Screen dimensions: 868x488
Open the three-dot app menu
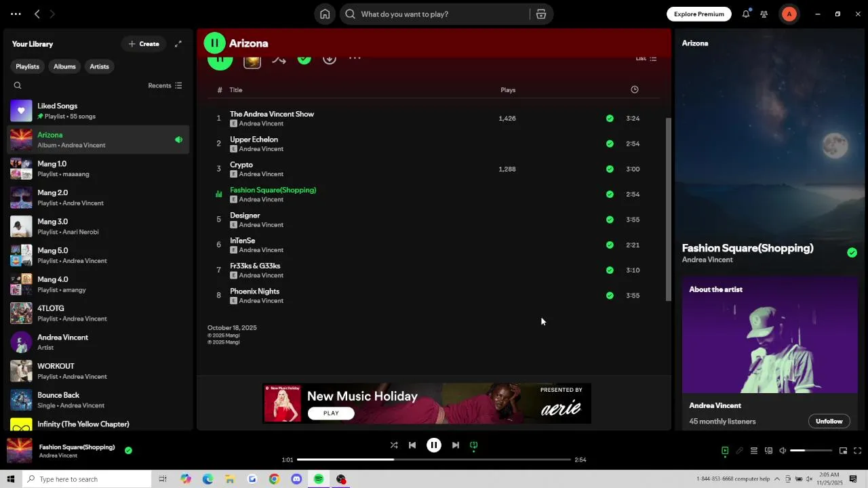point(16,14)
